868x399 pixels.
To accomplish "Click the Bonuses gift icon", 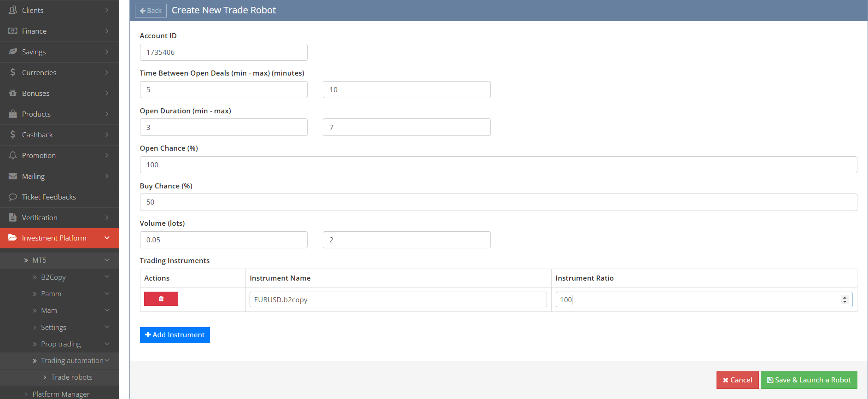I will click(13, 93).
